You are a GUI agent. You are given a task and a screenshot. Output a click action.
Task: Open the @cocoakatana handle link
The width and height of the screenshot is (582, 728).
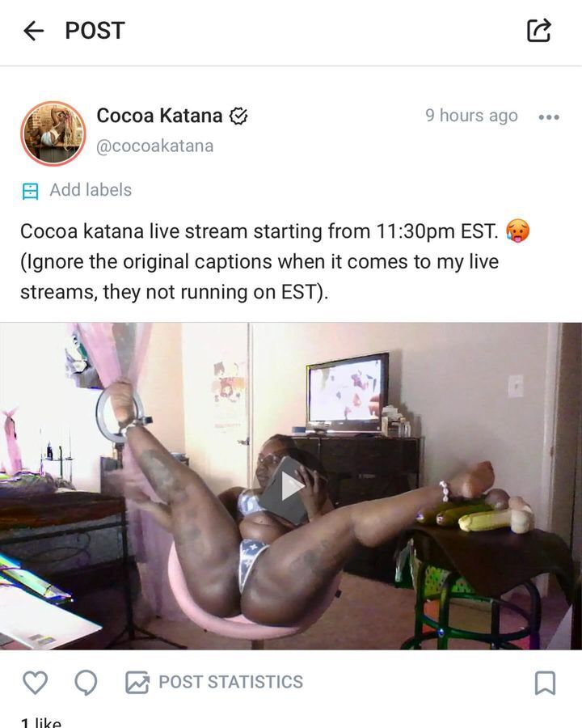[154, 146]
